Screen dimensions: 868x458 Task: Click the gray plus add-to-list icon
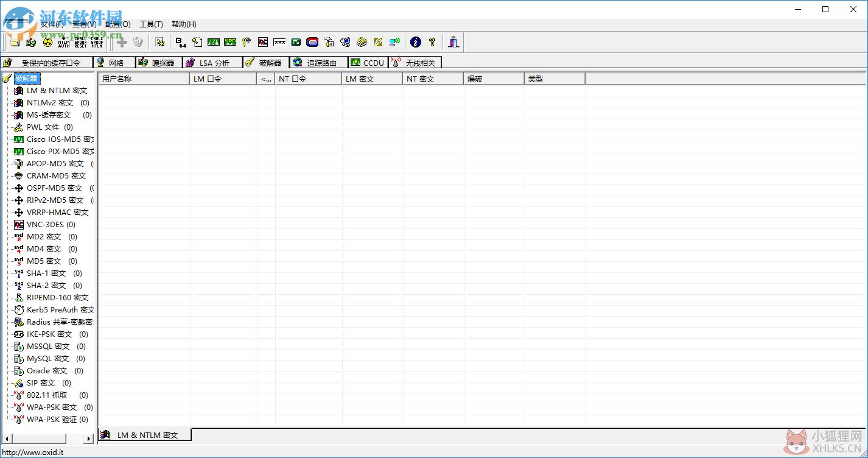(122, 42)
